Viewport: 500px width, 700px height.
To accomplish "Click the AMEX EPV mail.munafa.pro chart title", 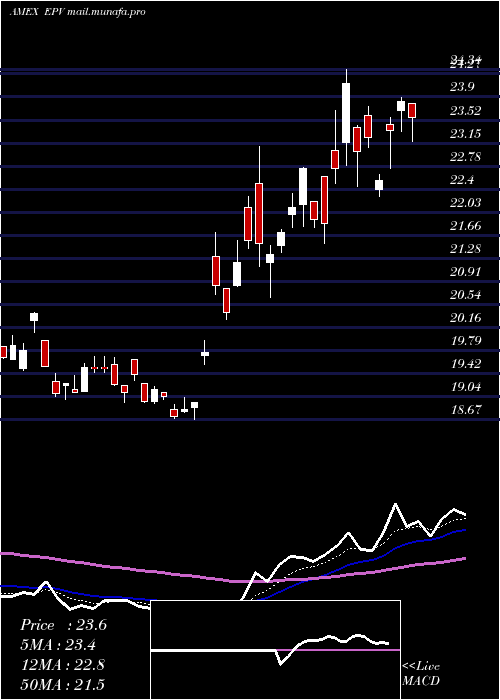I will tap(77, 12).
